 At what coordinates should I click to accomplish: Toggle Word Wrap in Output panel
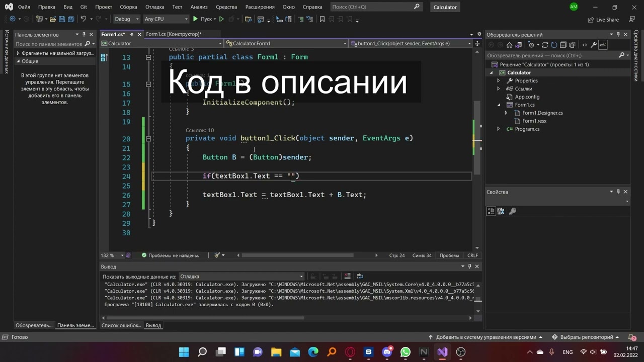pos(359,276)
